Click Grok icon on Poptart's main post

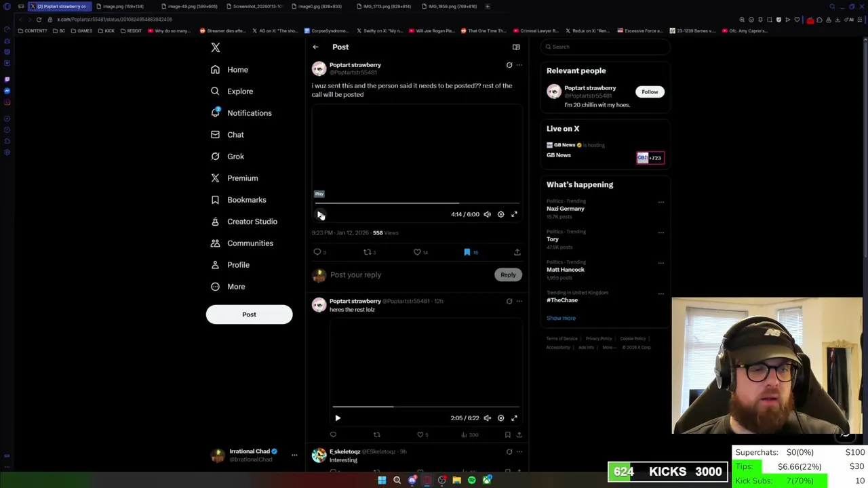pos(509,65)
